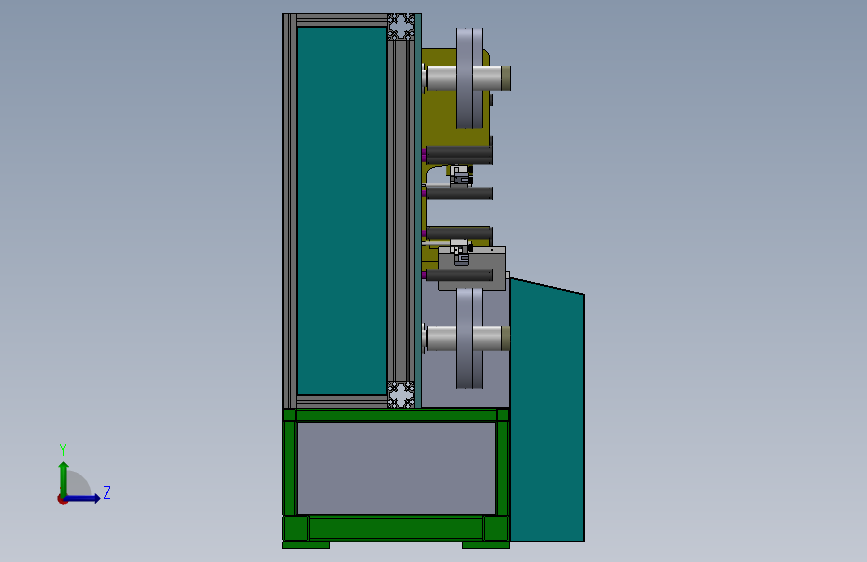Select the gray panel inside the green base frame
The image size is (867, 562).
click(x=396, y=469)
